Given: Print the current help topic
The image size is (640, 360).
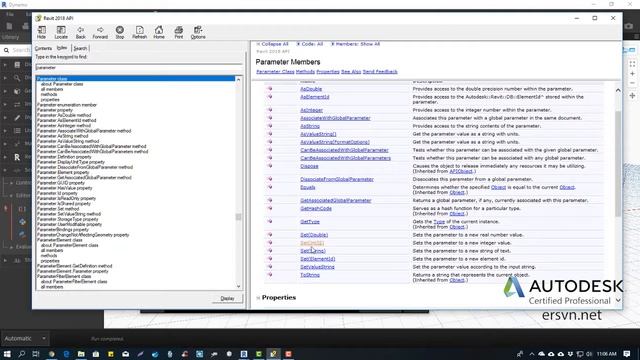Looking at the screenshot, I should click(x=179, y=32).
